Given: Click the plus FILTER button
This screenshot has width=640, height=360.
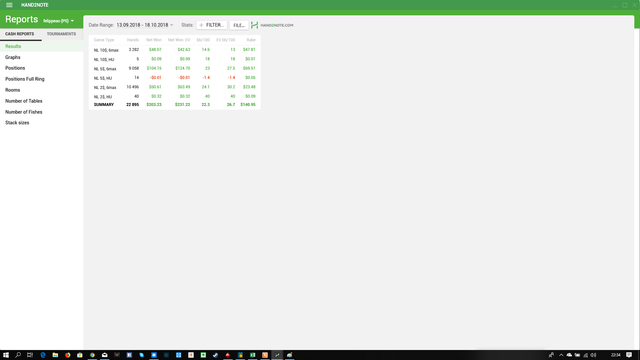Looking at the screenshot, I should (x=211, y=25).
